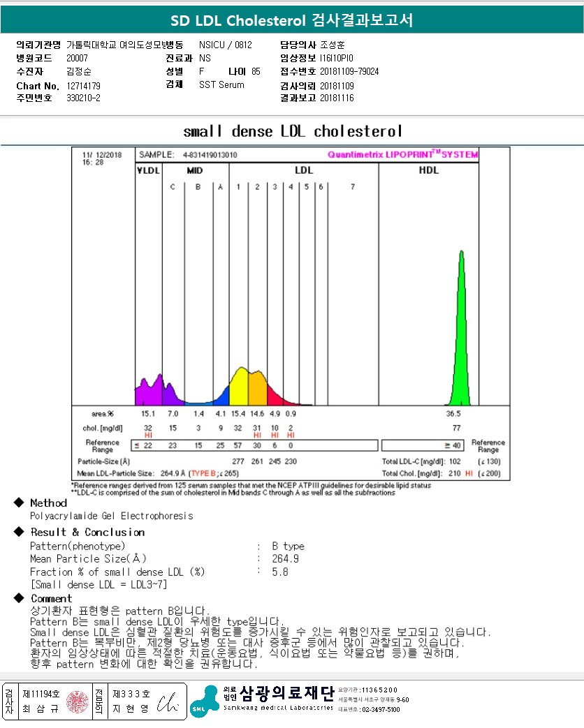Viewport: 584px width, 728px height.
Task: Select ward text NSICU / 0812
Action: pyautogui.click(x=226, y=45)
